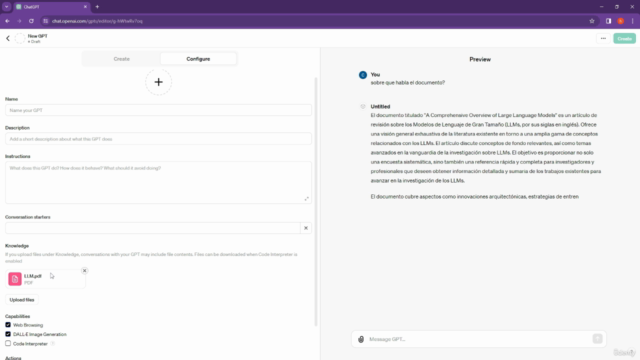Send the message with arrow button

(598, 339)
